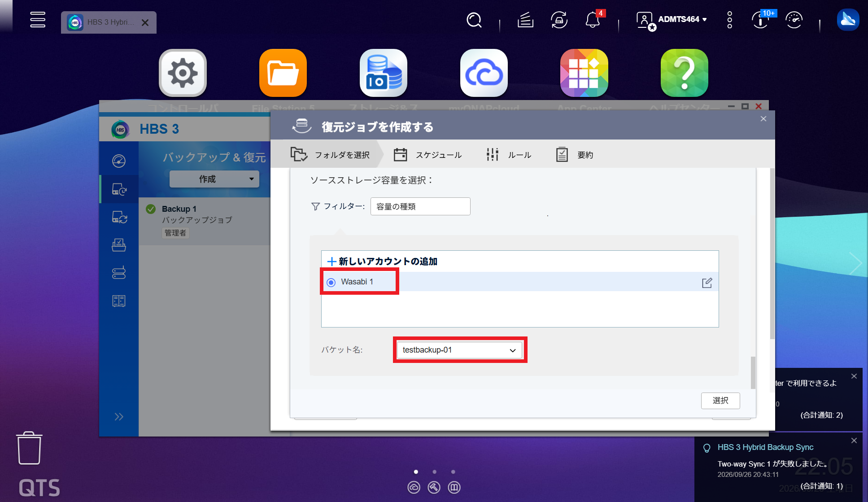
Task: Open Control Panel gear desktop icon
Action: [183, 73]
